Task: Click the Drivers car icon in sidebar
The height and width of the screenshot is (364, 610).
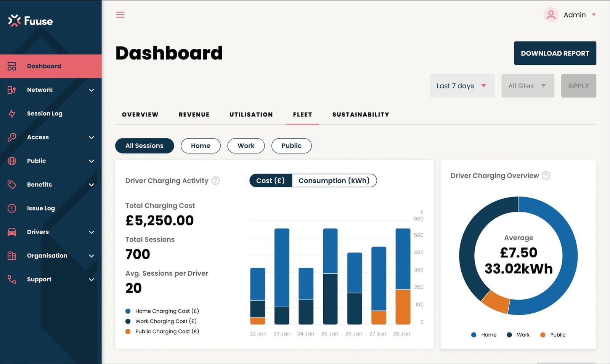Action: 12,232
